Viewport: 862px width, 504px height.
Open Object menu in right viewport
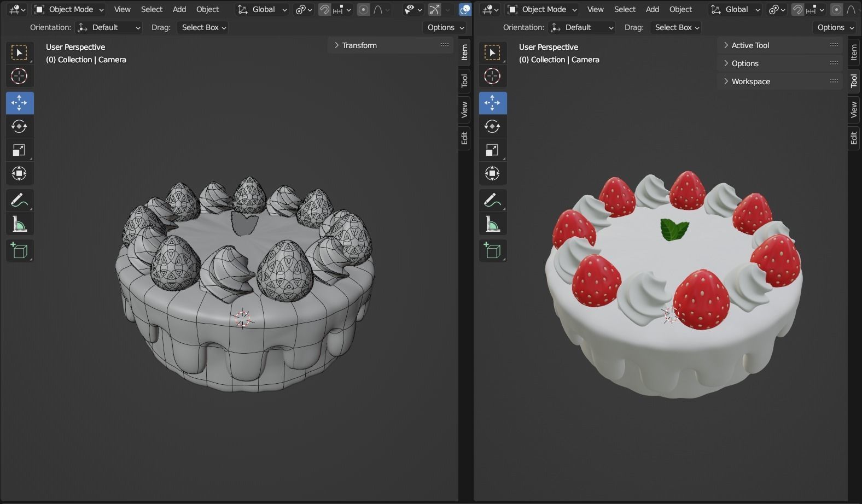680,9
